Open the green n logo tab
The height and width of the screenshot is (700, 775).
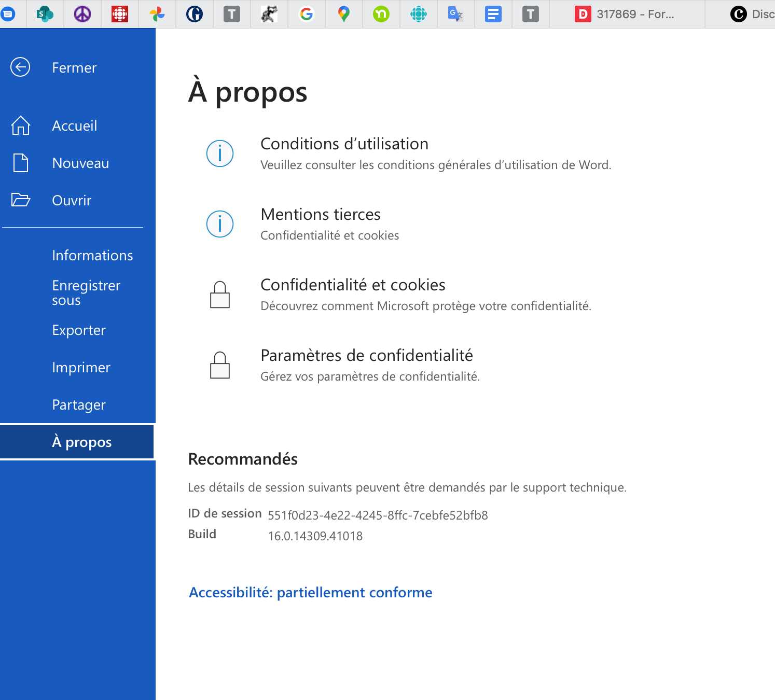click(x=381, y=14)
